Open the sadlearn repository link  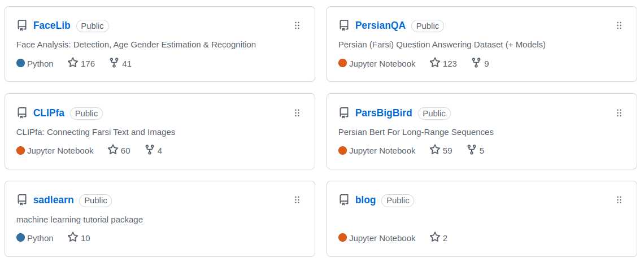(x=53, y=200)
